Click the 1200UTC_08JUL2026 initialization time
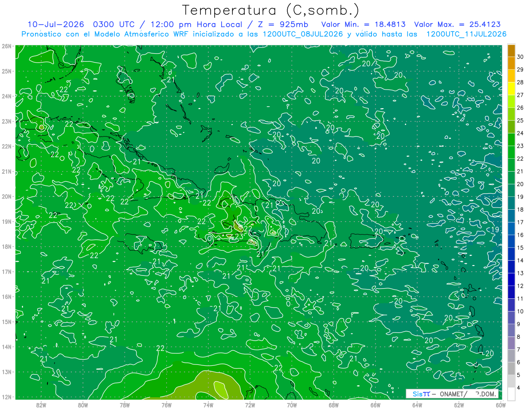532x411 pixels. coord(303,34)
